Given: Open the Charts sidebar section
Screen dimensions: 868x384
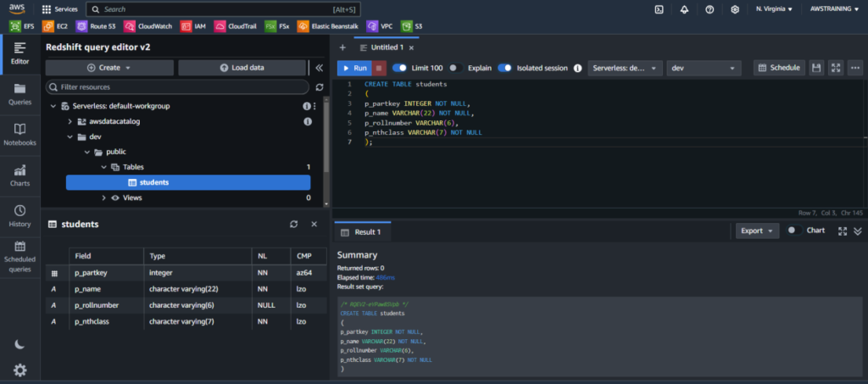Looking at the screenshot, I should [19, 175].
